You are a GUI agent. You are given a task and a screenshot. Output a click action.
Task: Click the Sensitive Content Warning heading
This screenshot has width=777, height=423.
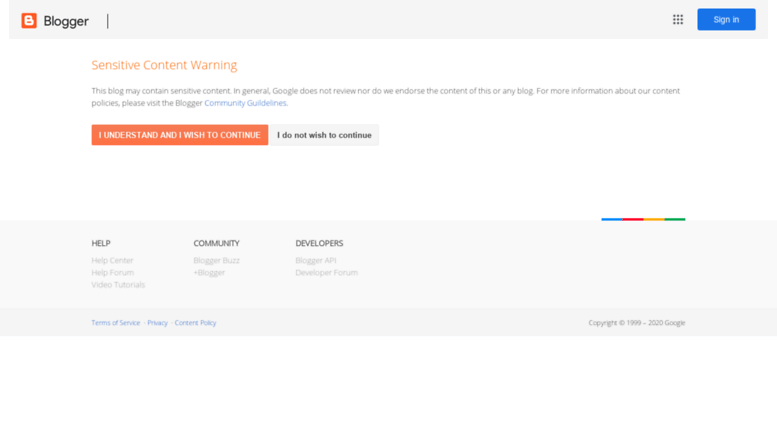(x=164, y=65)
